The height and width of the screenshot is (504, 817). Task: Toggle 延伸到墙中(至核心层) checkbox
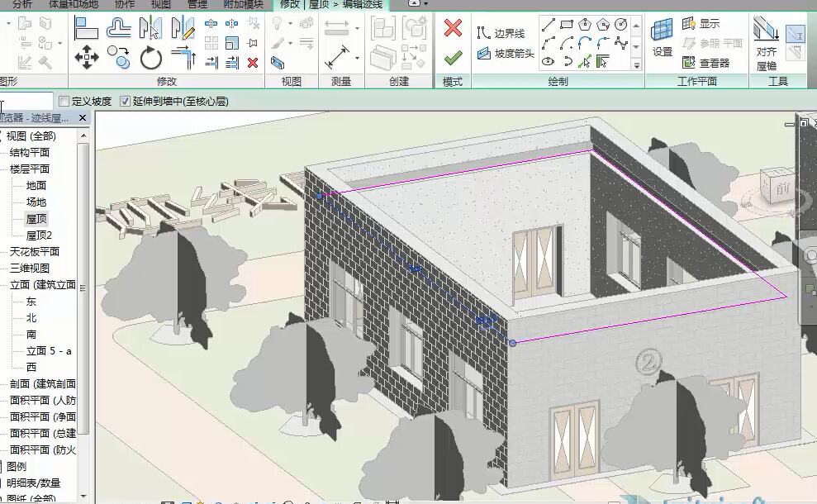(125, 101)
